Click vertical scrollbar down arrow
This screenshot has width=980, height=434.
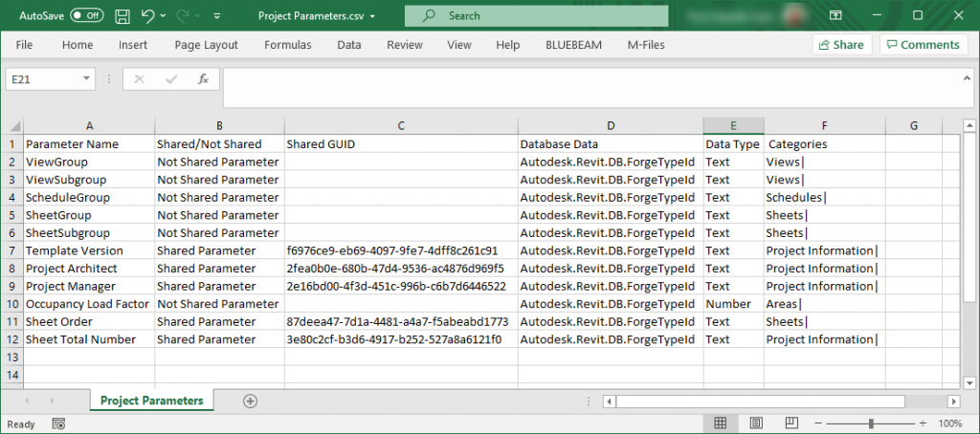click(x=969, y=382)
